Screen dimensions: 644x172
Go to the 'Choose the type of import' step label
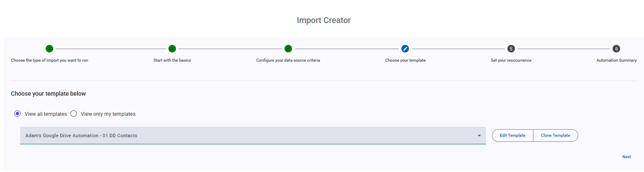(49, 60)
